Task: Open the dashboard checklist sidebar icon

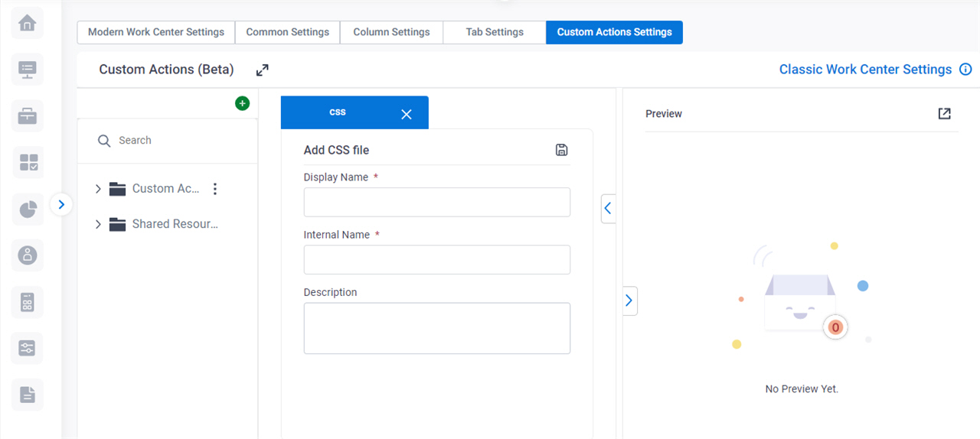Action: click(x=28, y=163)
